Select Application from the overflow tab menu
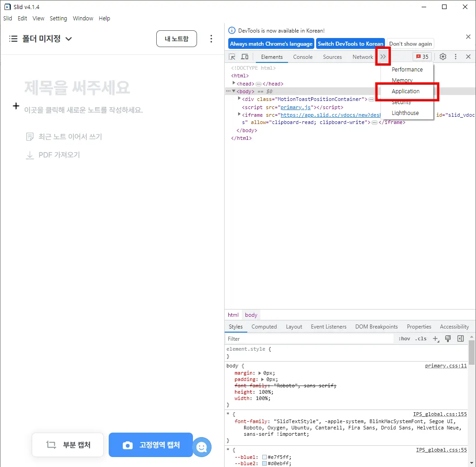 point(405,91)
